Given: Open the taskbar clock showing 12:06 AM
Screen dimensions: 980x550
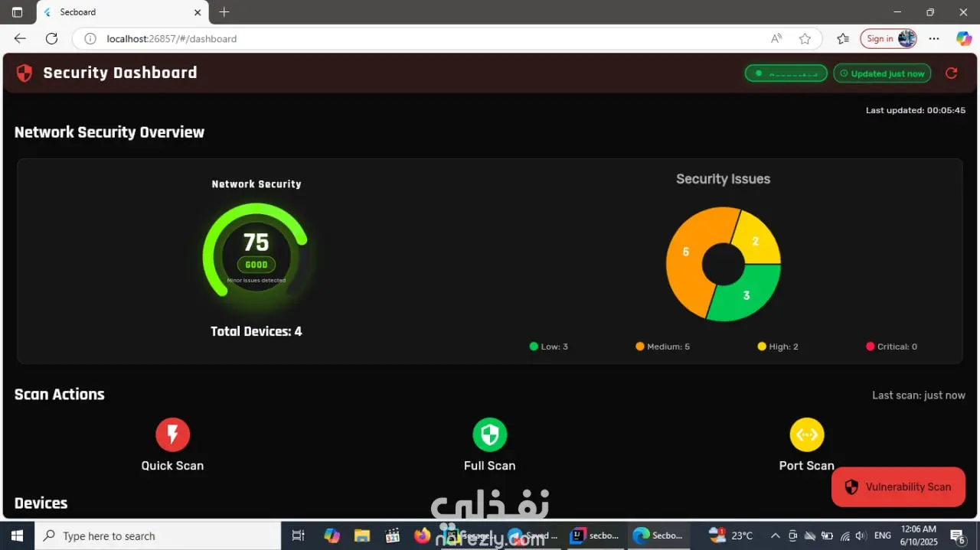Looking at the screenshot, I should (x=919, y=535).
